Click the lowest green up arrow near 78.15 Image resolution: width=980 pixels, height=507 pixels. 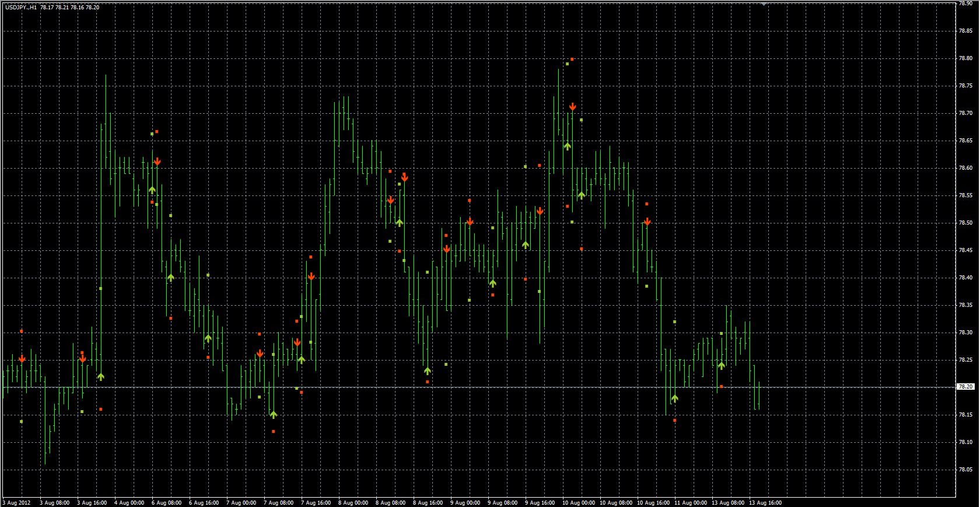point(274,415)
